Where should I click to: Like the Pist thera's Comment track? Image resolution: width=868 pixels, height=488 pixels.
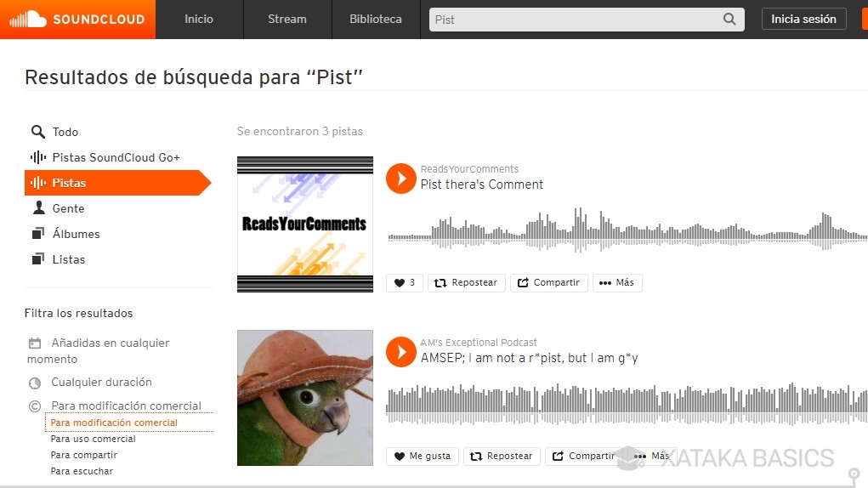405,283
